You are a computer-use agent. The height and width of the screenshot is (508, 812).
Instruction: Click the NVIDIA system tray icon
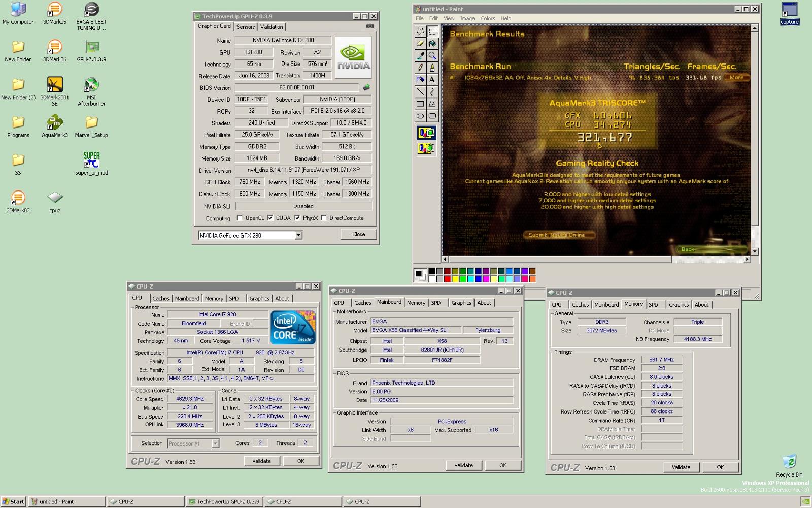pos(805,501)
